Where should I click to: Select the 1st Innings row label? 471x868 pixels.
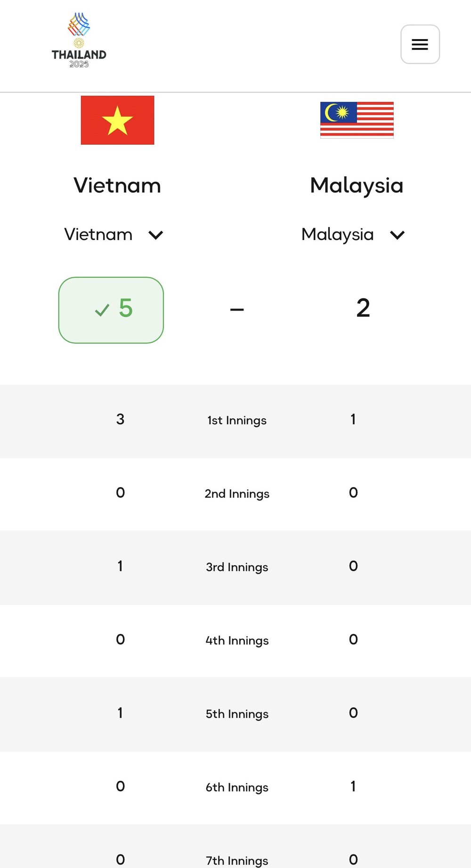237,420
